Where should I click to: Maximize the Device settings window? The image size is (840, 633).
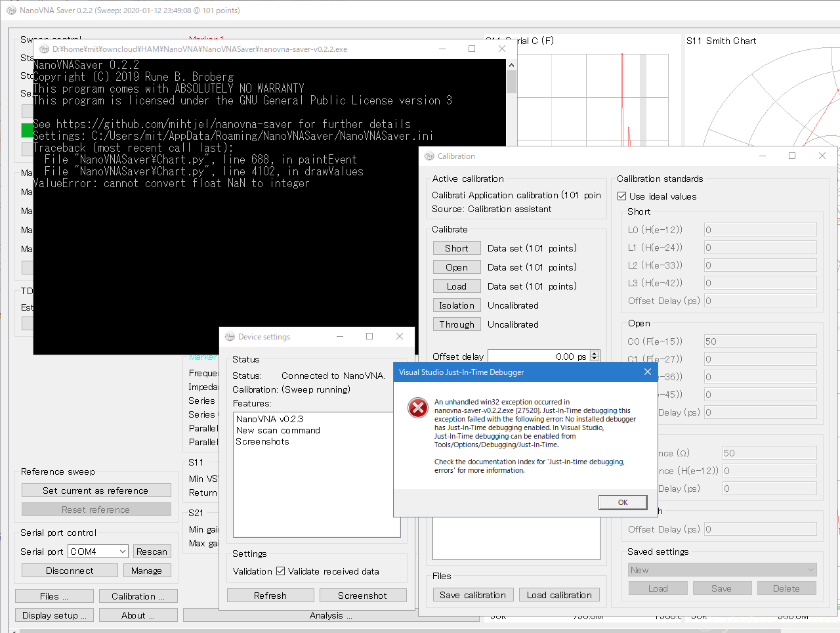point(369,336)
